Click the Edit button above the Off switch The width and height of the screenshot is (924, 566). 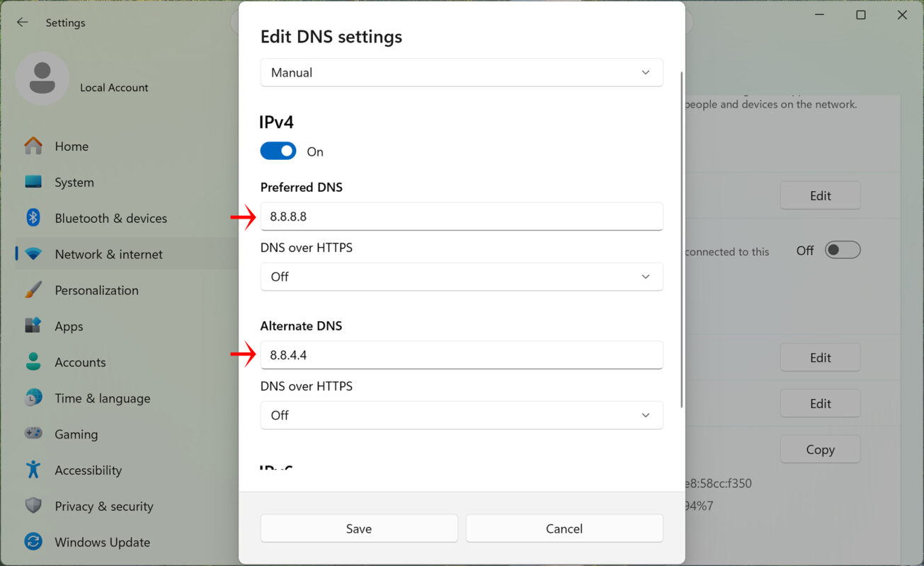[x=820, y=195]
